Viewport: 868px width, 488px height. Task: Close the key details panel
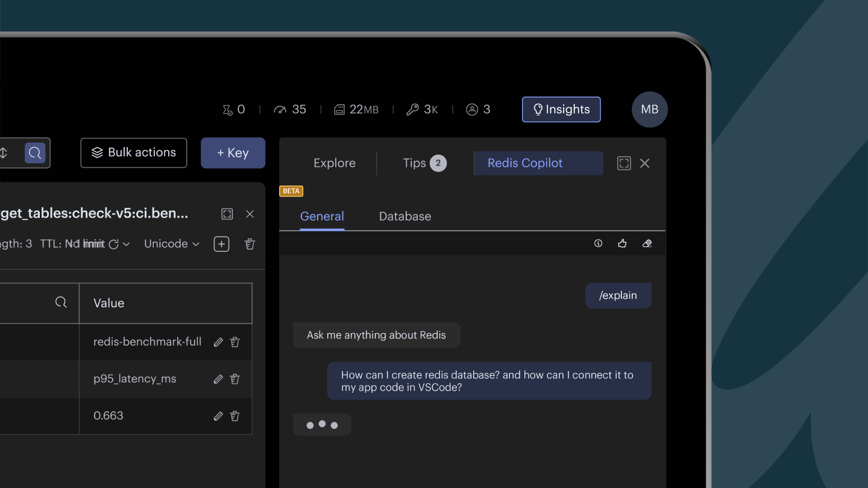tap(250, 214)
